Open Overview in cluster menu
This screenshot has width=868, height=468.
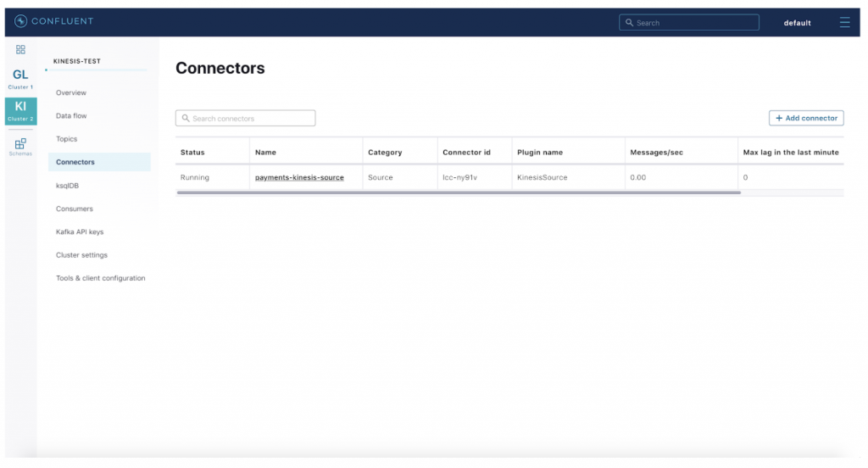tap(71, 92)
